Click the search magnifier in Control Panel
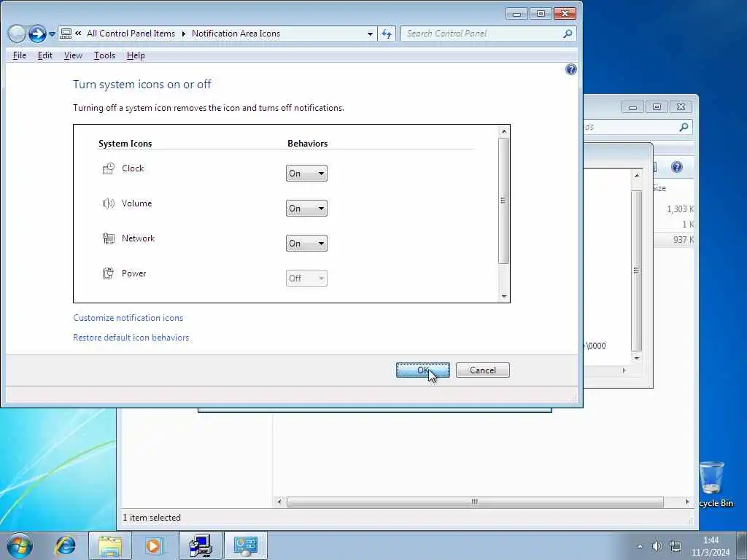This screenshot has height=560, width=747. [568, 34]
